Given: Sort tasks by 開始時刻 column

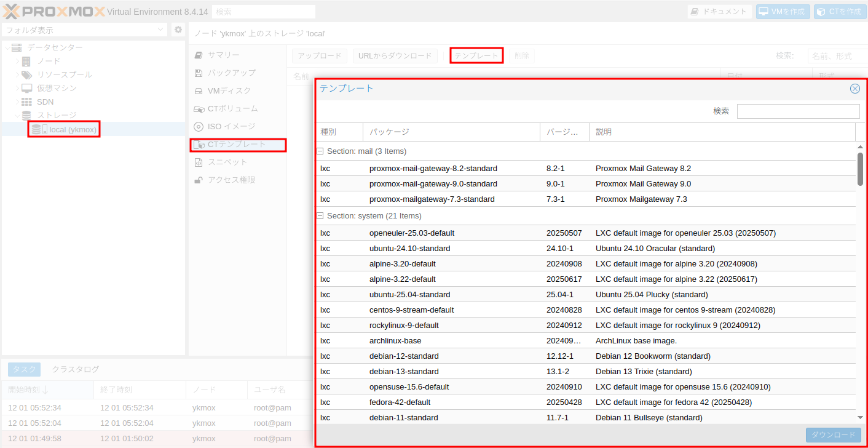Looking at the screenshot, I should [48, 390].
